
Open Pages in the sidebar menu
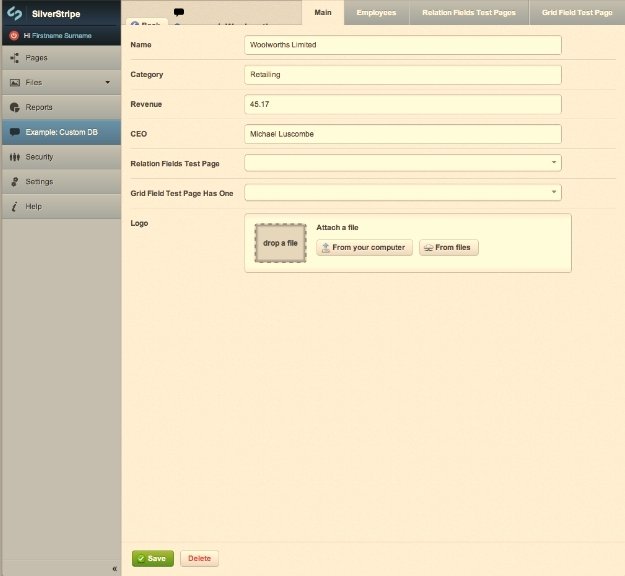pos(61,58)
